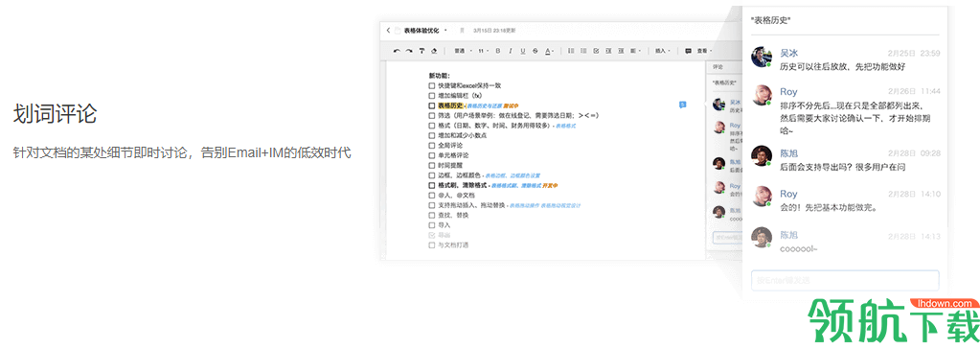Click the cooooool~ comment text

pyautogui.click(x=799, y=249)
